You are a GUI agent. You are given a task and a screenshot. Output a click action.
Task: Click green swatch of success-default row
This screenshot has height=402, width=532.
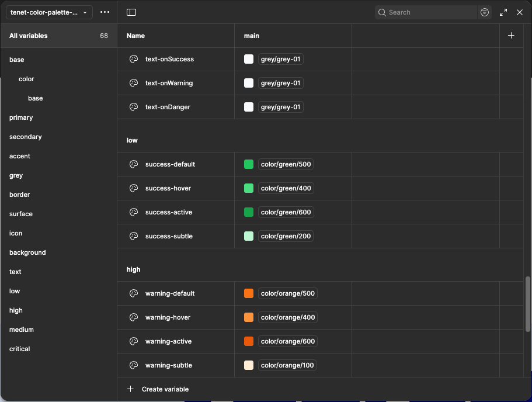click(x=249, y=164)
